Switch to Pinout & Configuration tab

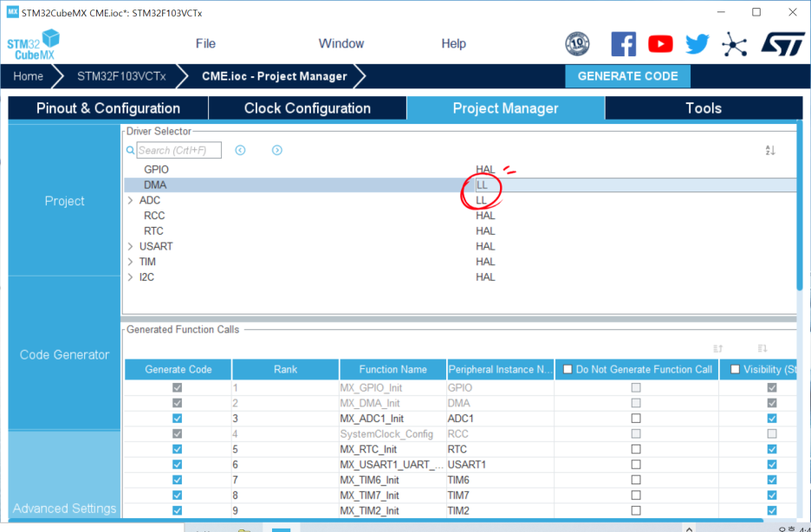108,108
